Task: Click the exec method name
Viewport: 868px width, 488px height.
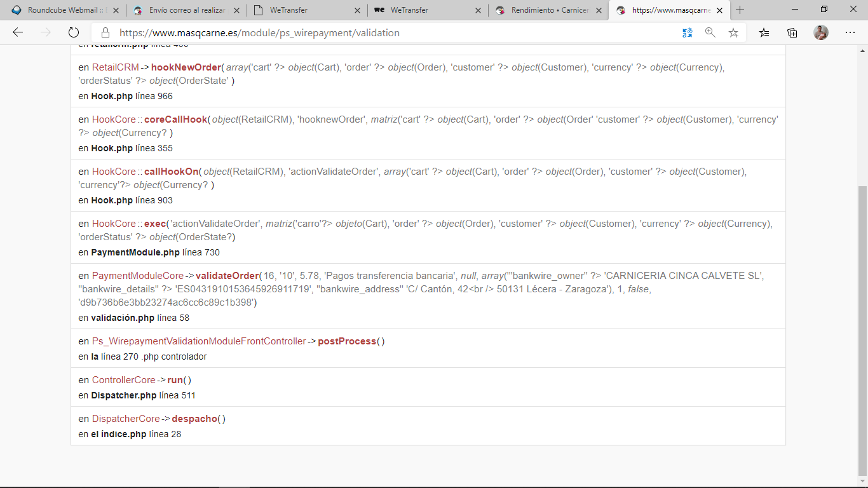Action: click(155, 224)
